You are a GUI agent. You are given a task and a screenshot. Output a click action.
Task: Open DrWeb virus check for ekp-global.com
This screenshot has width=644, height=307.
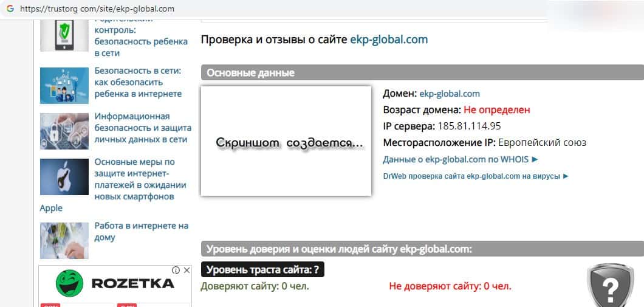click(x=476, y=176)
